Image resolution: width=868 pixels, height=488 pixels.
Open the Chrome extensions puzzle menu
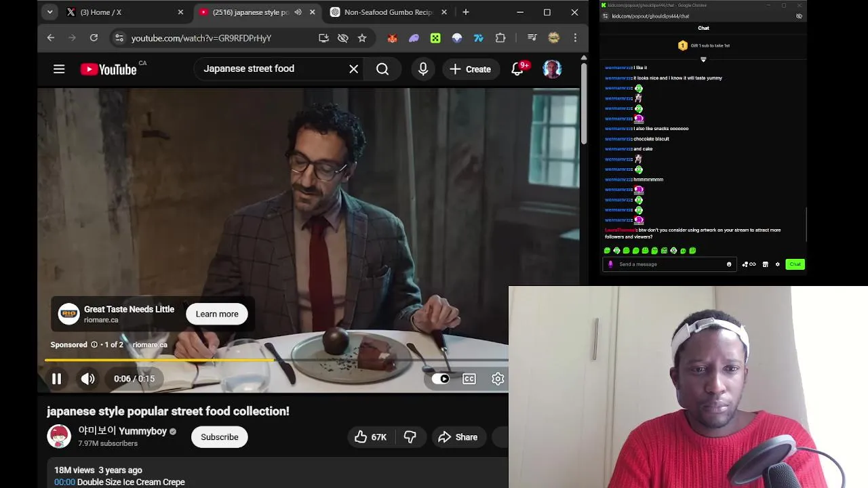pos(500,38)
